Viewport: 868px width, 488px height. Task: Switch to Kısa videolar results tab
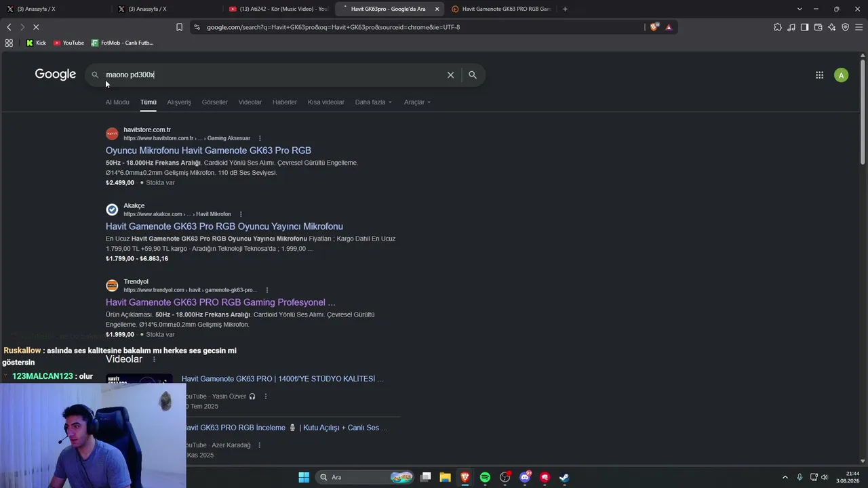point(326,102)
